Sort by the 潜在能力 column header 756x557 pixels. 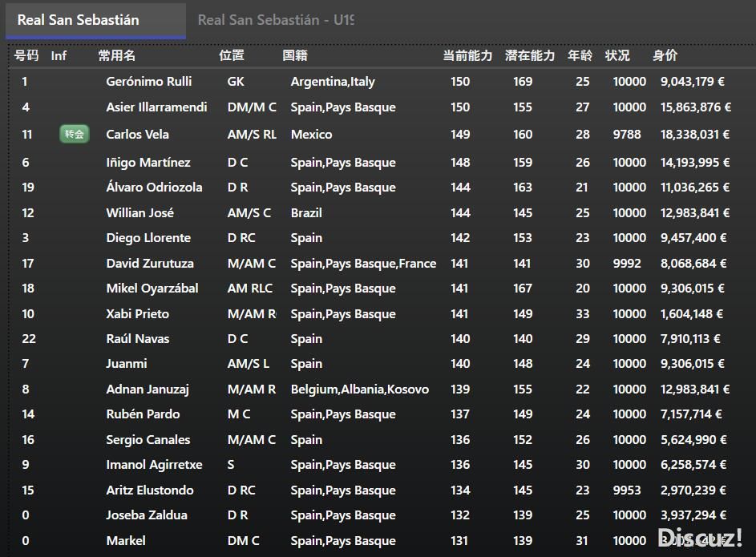(x=530, y=55)
